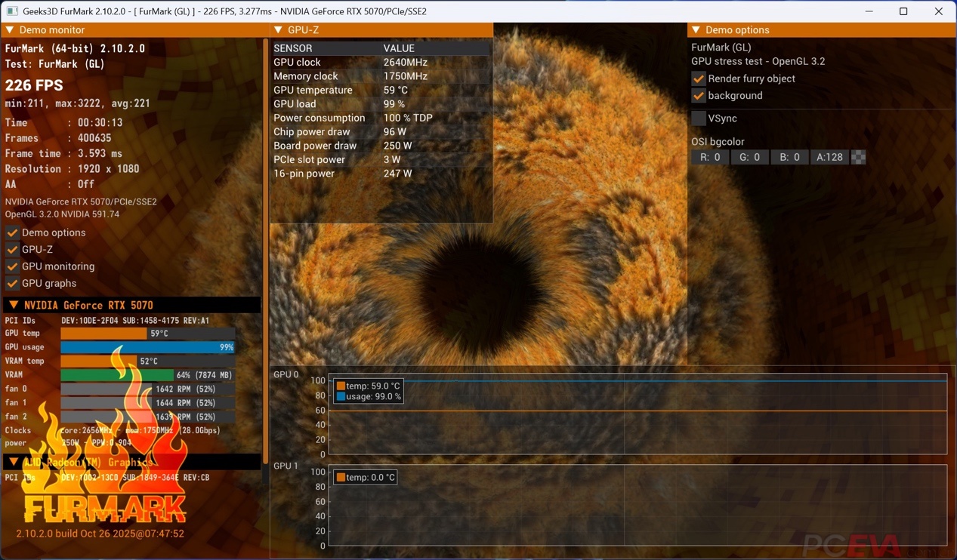Close the FurMark window

pos(938,11)
